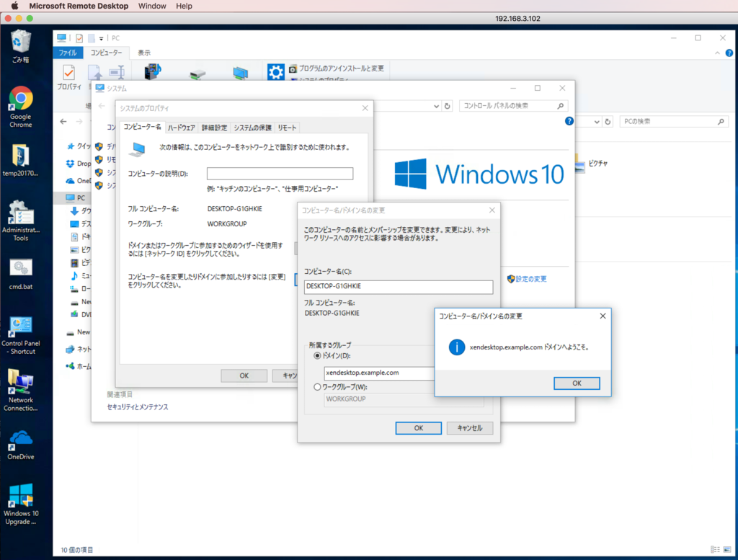Select the cmd.bat desktop file
The height and width of the screenshot is (560, 738).
coord(21,273)
